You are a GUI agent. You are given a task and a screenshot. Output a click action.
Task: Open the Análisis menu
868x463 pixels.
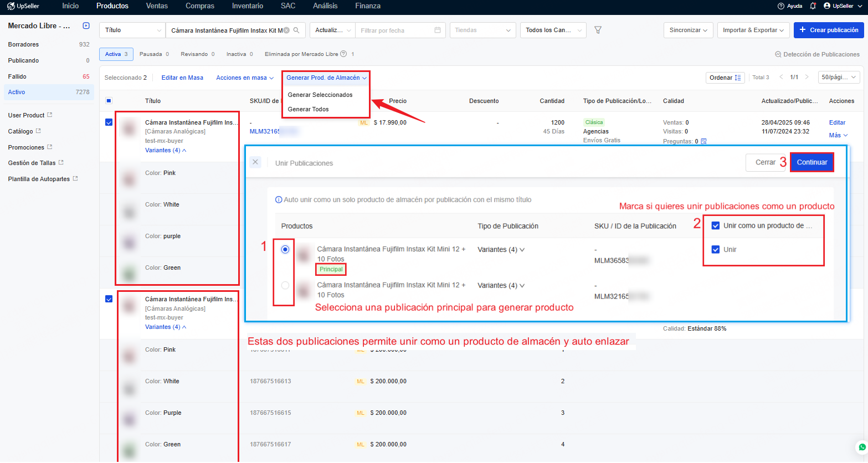(x=325, y=6)
